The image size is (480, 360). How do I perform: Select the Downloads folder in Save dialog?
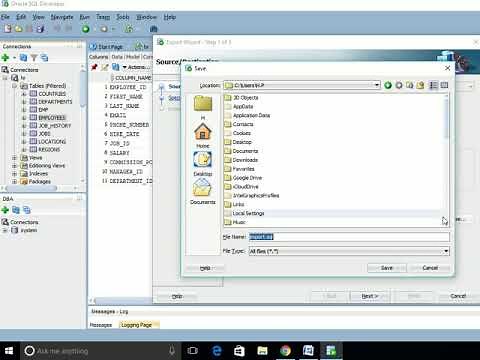coord(245,160)
